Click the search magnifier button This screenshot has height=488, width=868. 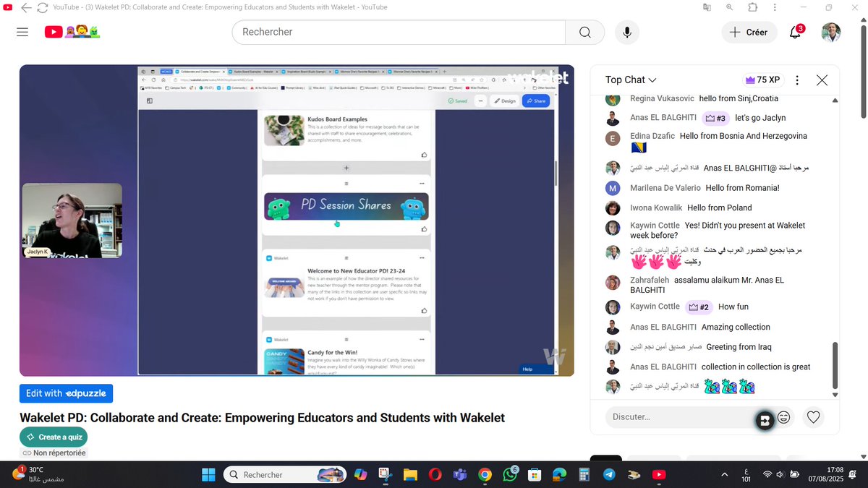tap(585, 33)
